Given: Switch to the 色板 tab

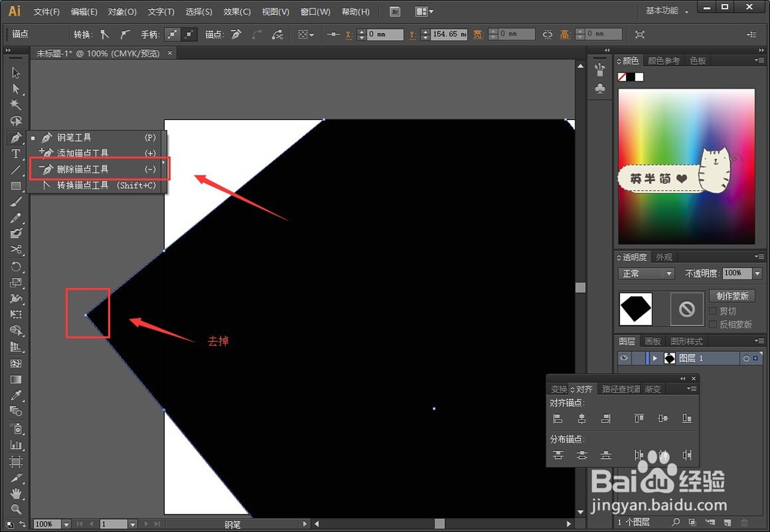Looking at the screenshot, I should tap(698, 61).
